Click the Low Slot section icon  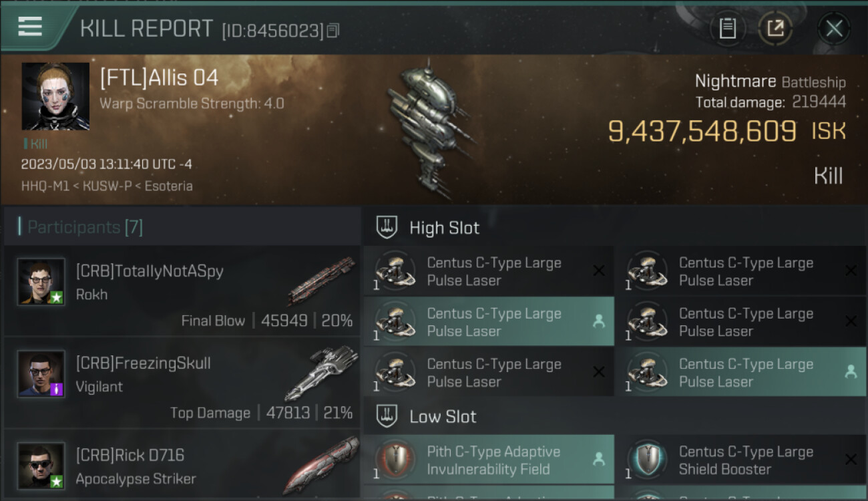tap(387, 417)
